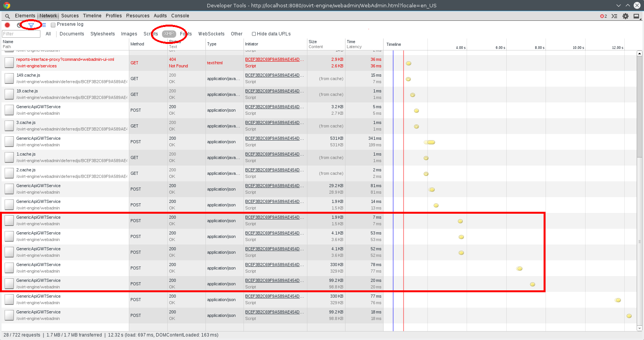Screen dimensions: 644x340
Task: Click the red record network log button
Action: (7, 25)
